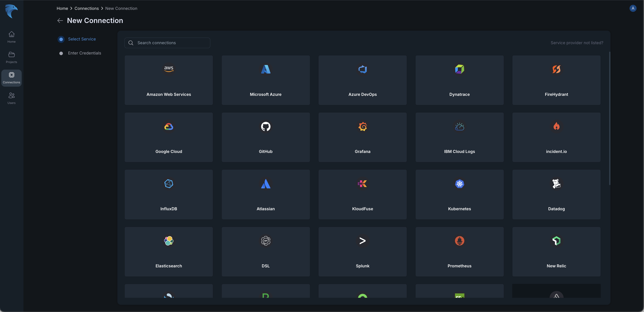Open the Google Cloud service tile

point(168,137)
